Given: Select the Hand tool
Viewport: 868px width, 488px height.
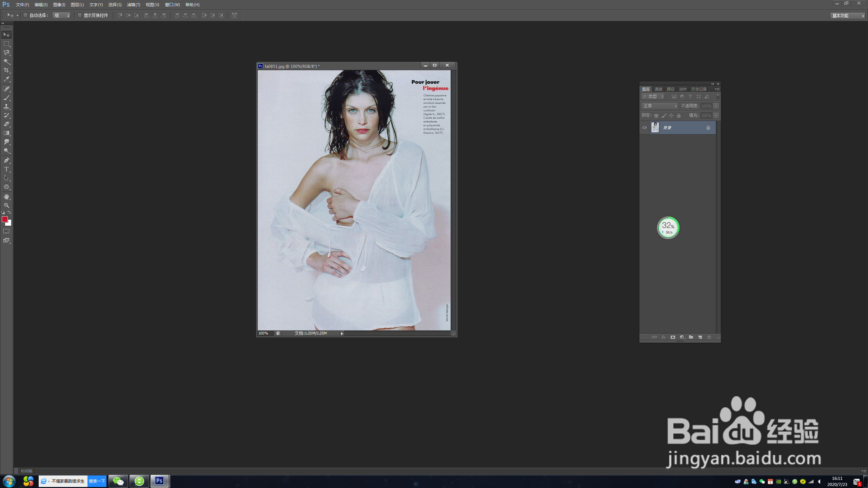Looking at the screenshot, I should coord(6,197).
